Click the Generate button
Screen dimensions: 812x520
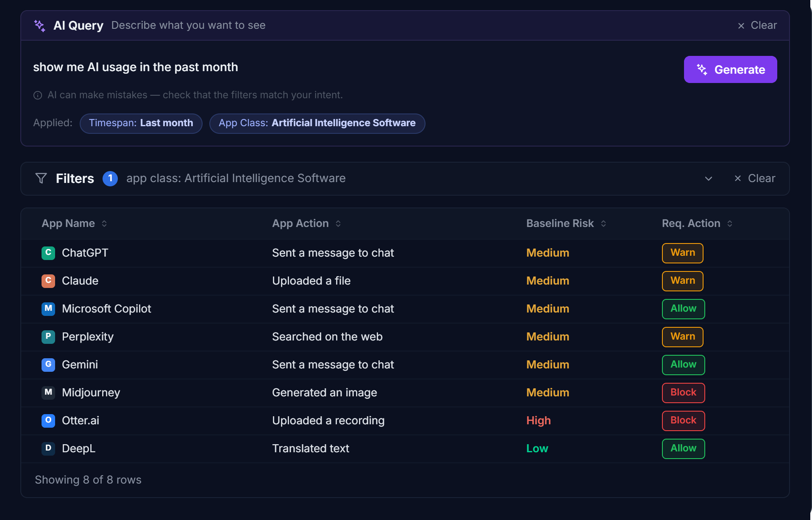(730, 69)
